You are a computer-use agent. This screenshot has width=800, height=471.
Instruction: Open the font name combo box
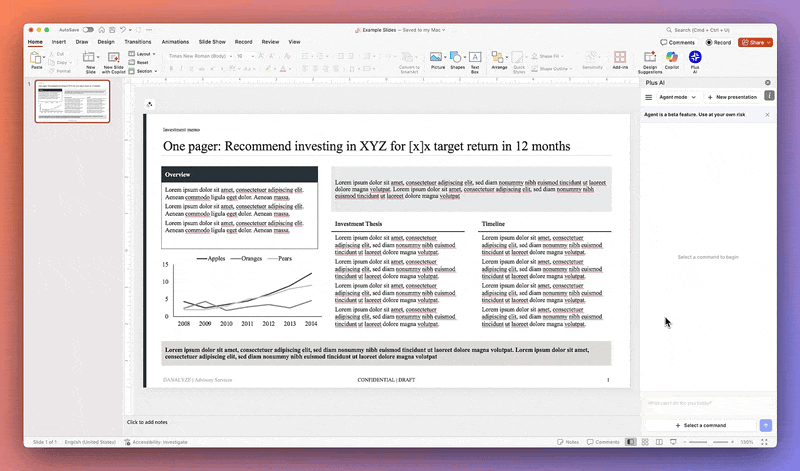coord(198,56)
